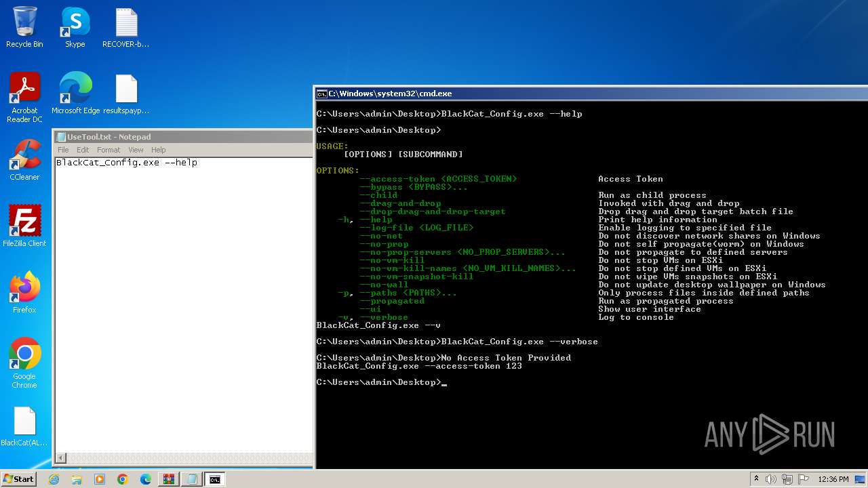
Task: Open the clock showing 12:36 PM
Action: coord(833,479)
